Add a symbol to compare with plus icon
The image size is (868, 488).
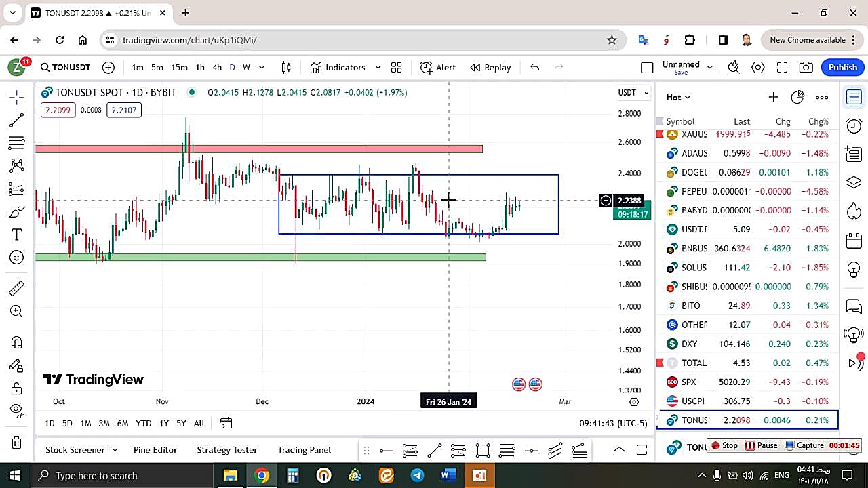(x=108, y=67)
